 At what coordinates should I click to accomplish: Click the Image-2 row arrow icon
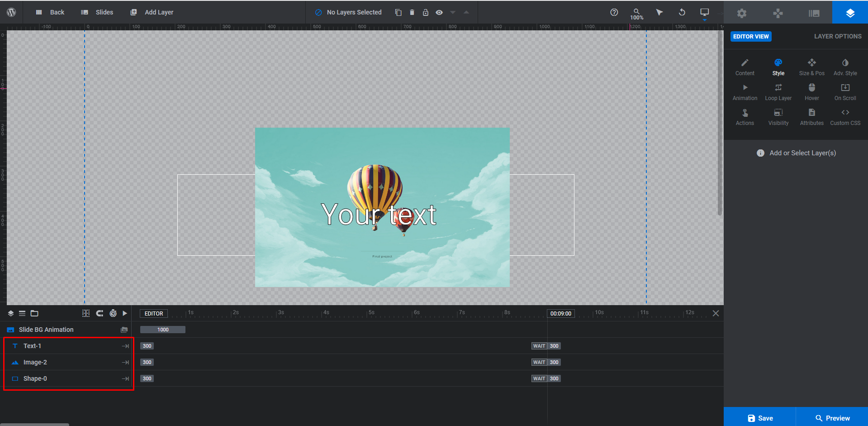[125, 362]
